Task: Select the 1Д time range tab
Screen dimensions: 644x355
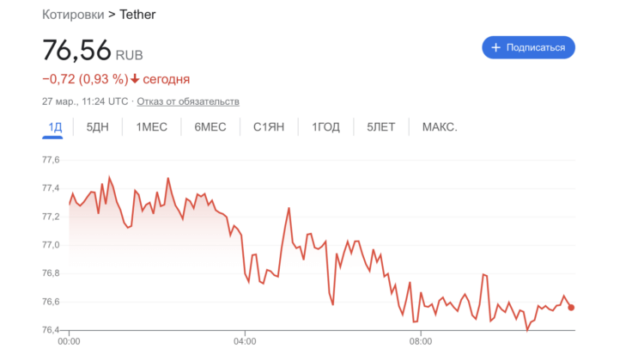Action: click(55, 127)
